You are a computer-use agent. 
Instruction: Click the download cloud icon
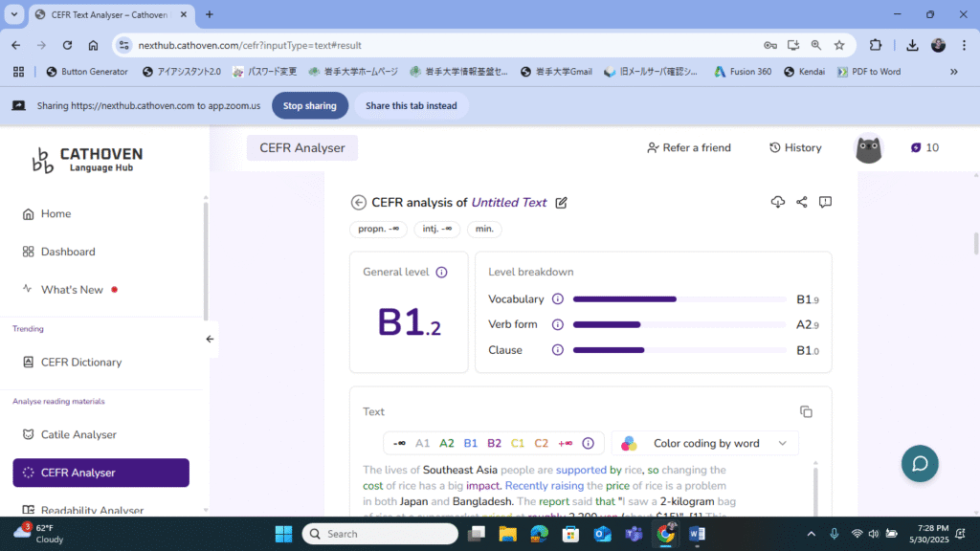(x=777, y=202)
